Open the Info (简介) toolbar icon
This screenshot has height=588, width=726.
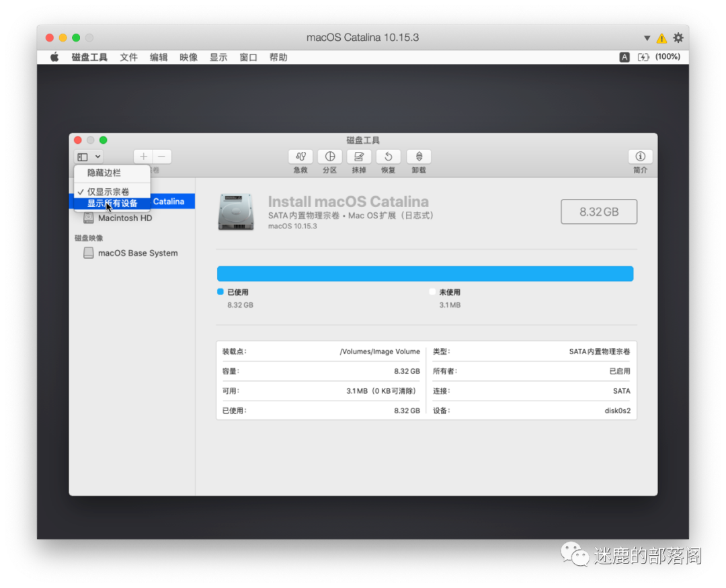pos(641,157)
